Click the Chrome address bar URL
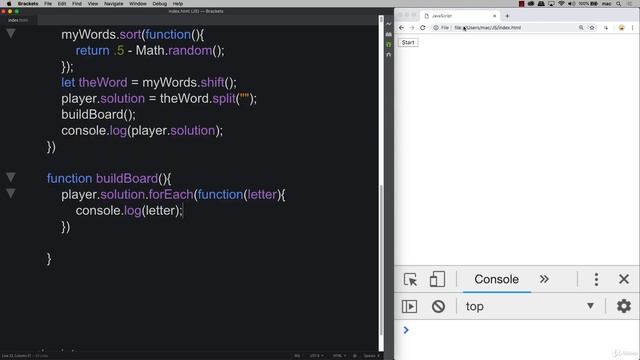Image resolution: width=640 pixels, height=360 pixels. [x=488, y=28]
